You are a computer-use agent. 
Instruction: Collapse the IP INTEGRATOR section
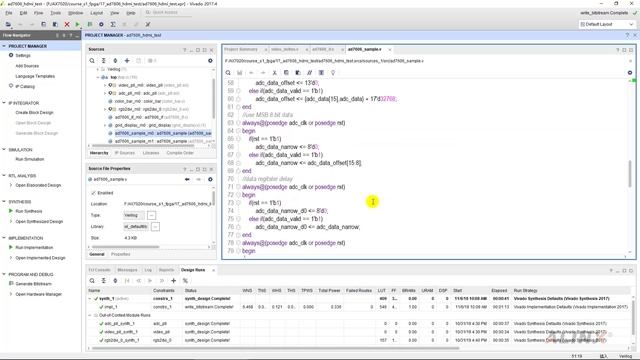(4, 103)
